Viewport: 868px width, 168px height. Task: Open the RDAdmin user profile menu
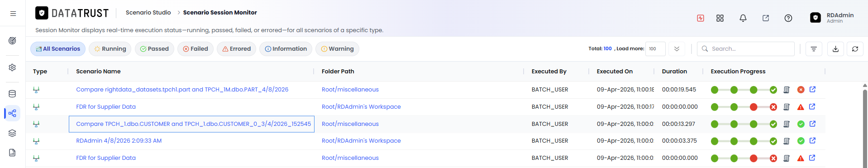(x=832, y=18)
